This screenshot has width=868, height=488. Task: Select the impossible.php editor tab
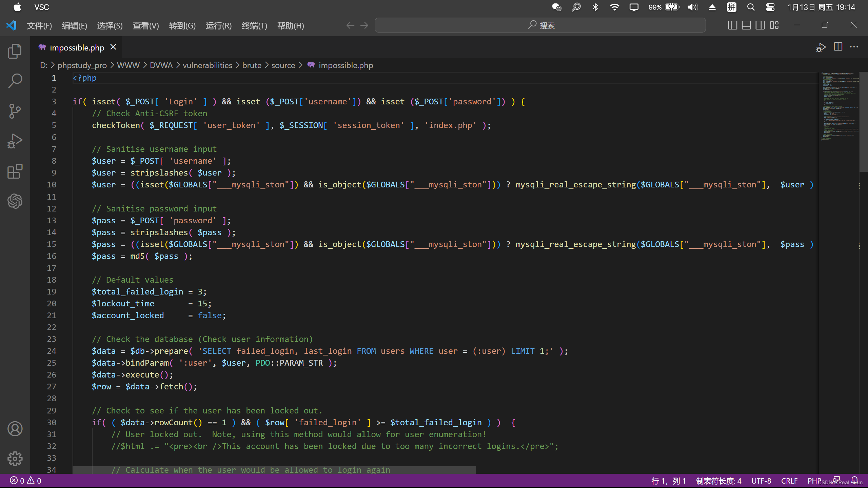[77, 48]
